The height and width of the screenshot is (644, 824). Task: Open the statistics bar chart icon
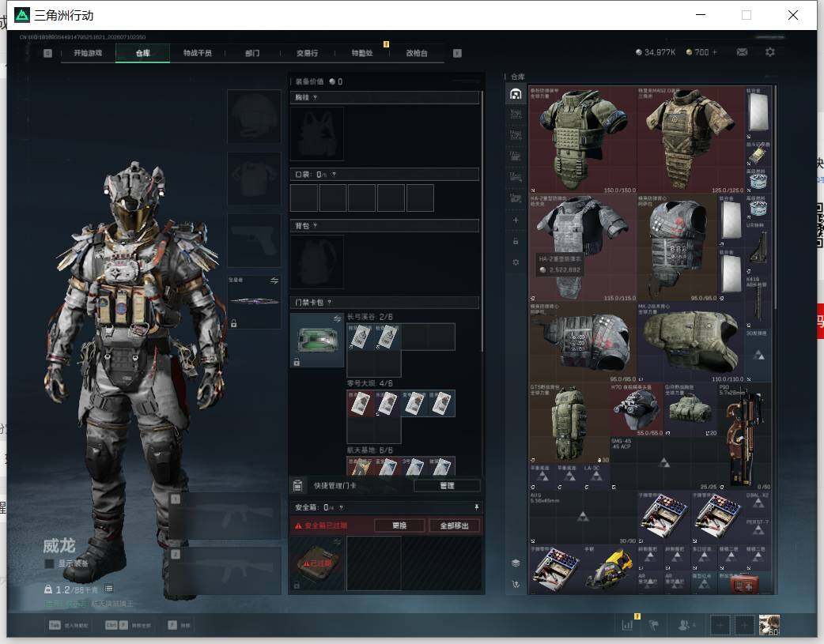point(627,625)
